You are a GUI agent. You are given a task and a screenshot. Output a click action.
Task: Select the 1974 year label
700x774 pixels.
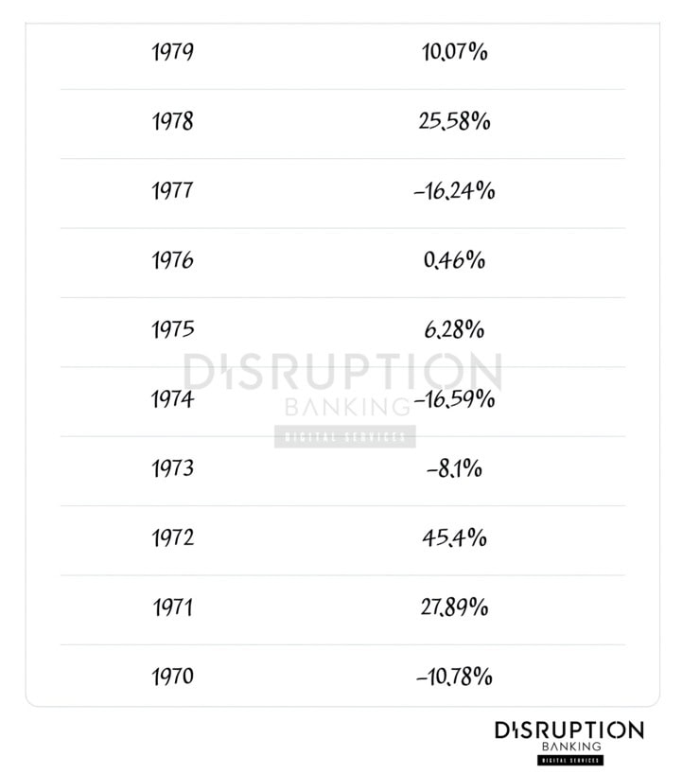172,400
